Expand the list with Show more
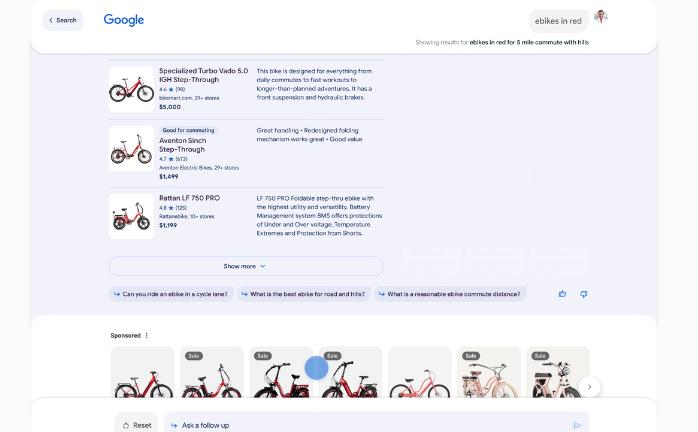This screenshot has height=432, width=698. point(246,266)
